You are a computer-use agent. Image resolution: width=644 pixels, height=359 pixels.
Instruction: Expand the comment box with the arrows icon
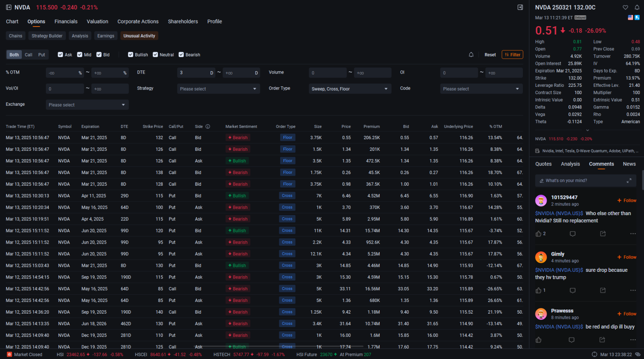pos(629,181)
